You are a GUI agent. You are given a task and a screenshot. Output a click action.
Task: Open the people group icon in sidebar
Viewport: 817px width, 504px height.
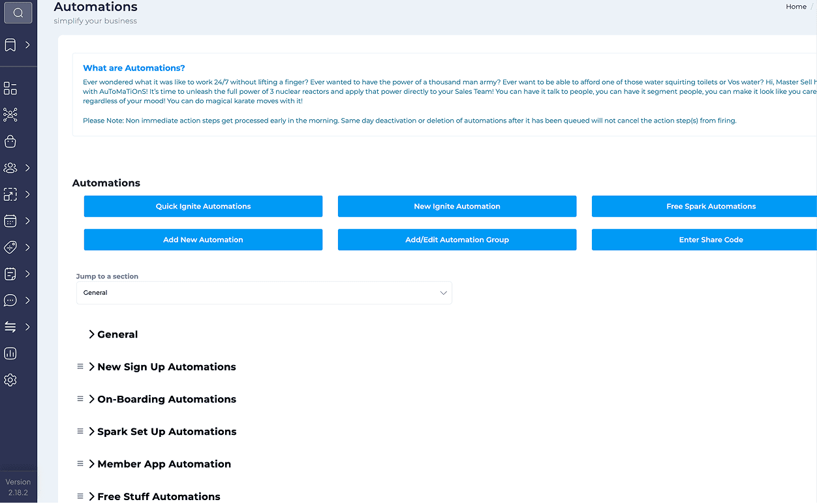[10, 168]
